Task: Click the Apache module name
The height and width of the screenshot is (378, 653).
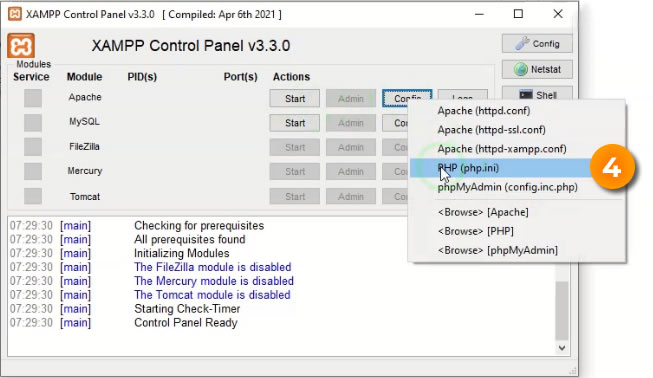Action: (85, 97)
